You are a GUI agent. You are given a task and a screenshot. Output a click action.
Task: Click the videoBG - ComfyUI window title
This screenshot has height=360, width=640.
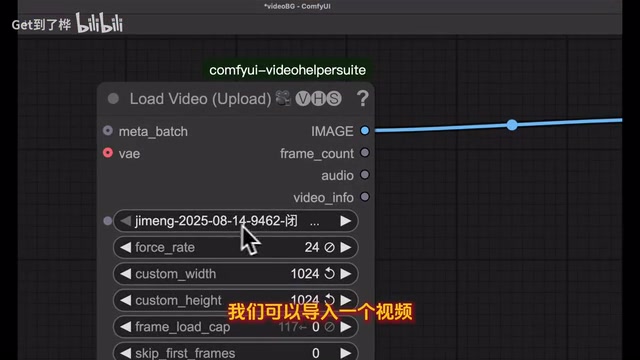pos(297,6)
